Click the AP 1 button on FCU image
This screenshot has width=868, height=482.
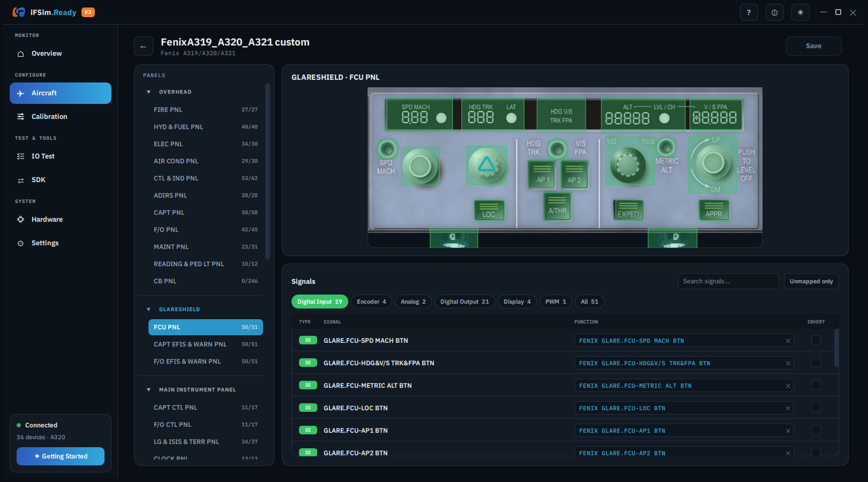[x=542, y=175]
